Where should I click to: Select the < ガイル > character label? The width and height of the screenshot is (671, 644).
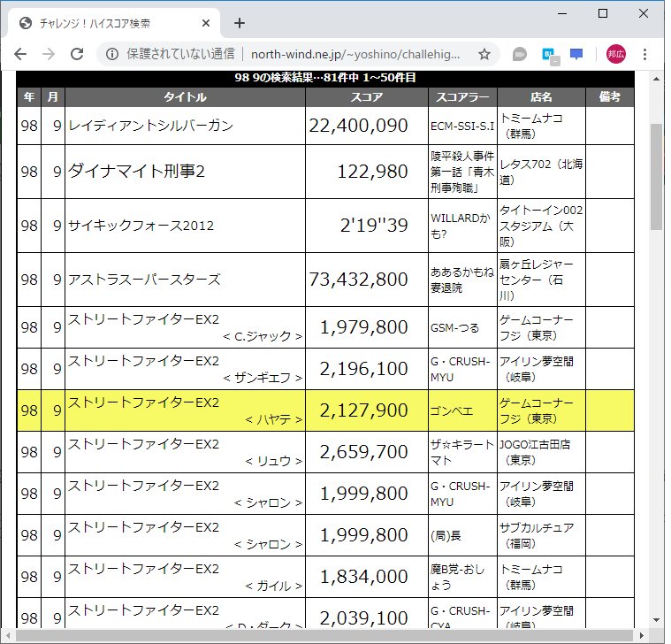tap(274, 586)
